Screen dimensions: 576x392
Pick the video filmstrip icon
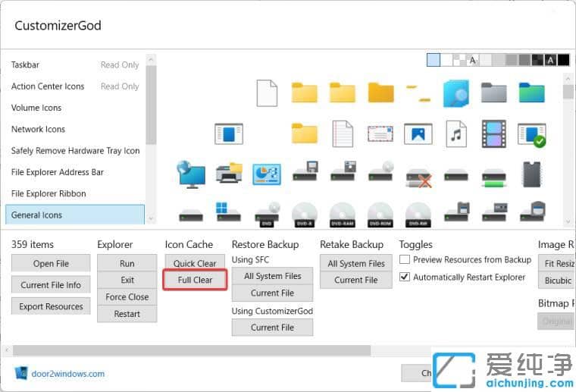pyautogui.click(x=494, y=134)
